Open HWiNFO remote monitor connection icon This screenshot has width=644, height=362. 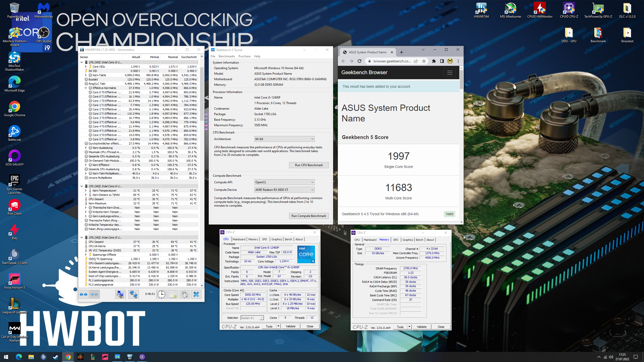(120, 294)
